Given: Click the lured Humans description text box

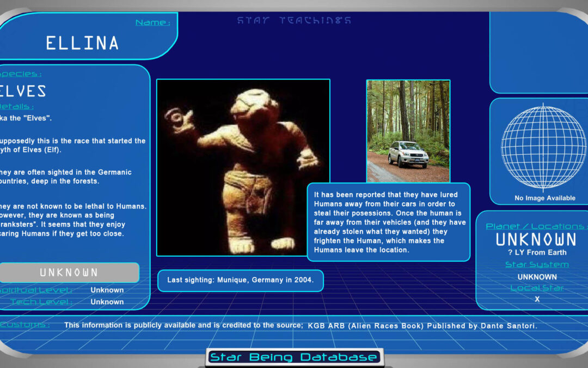Looking at the screenshot, I should pos(388,222).
